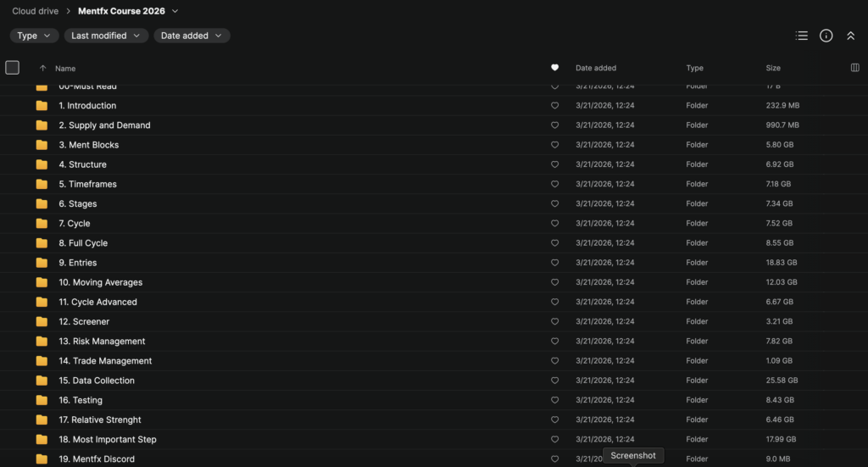This screenshot has width=868, height=467.
Task: Expand Mentfx Course 2026 breadcrumb menu
Action: (175, 11)
